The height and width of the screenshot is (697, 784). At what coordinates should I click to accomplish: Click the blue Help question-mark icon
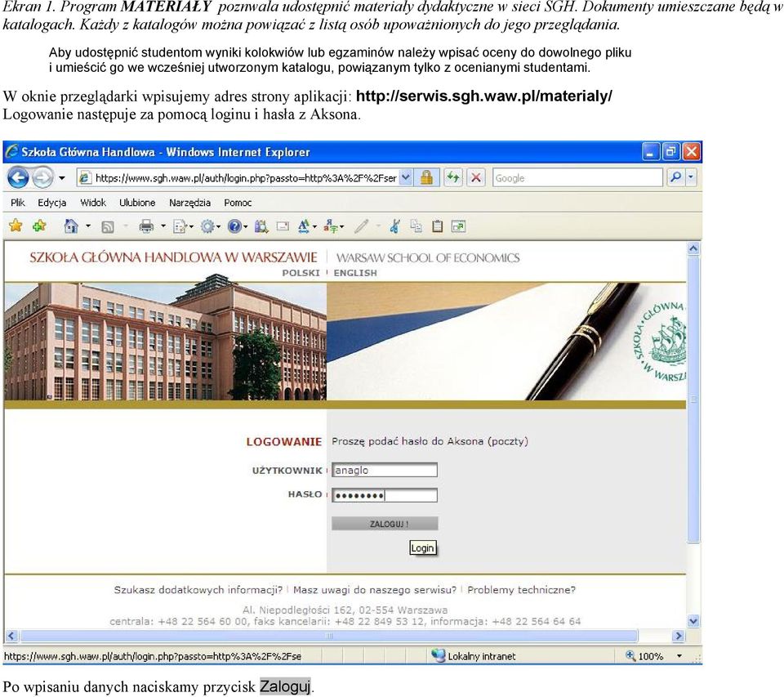click(234, 226)
